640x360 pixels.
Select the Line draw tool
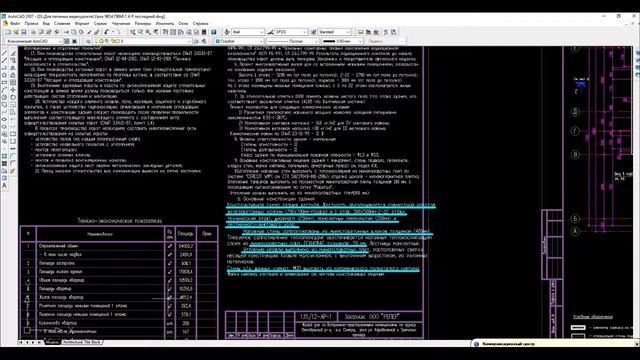click(4, 53)
